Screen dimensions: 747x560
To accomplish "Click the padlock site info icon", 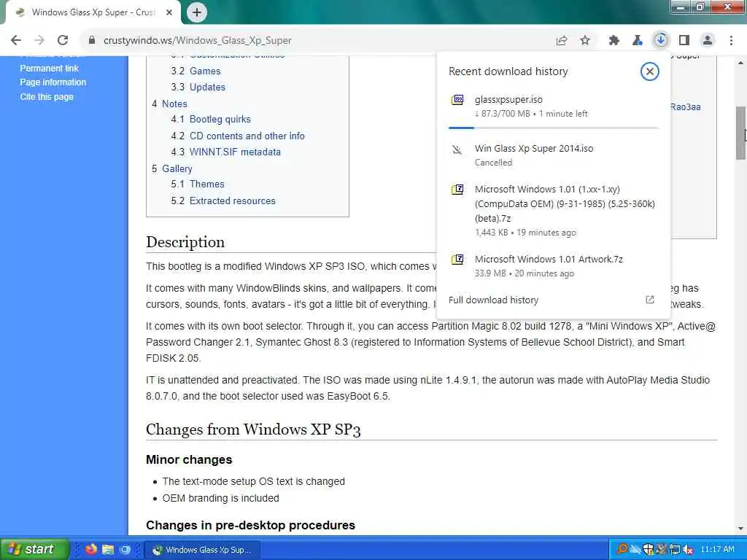I will coord(92,40).
